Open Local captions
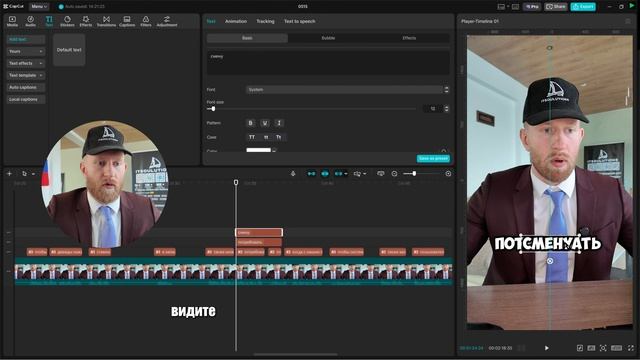The width and height of the screenshot is (640, 360). (x=26, y=99)
